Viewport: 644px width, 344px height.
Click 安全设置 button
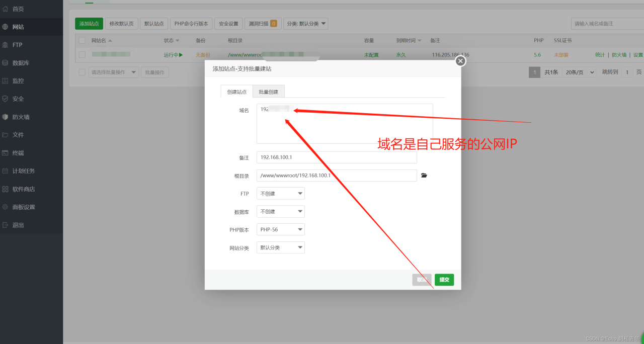pyautogui.click(x=228, y=24)
